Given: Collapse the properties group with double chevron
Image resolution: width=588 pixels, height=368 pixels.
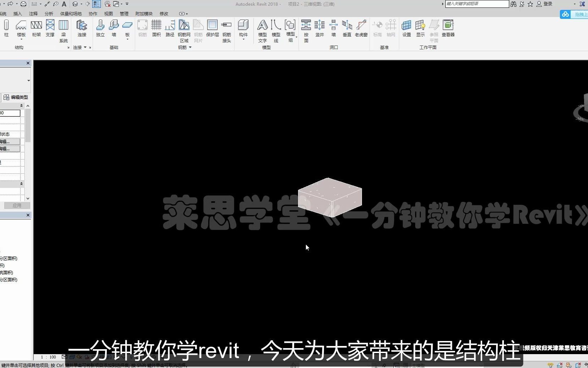Looking at the screenshot, I should click(21, 105).
